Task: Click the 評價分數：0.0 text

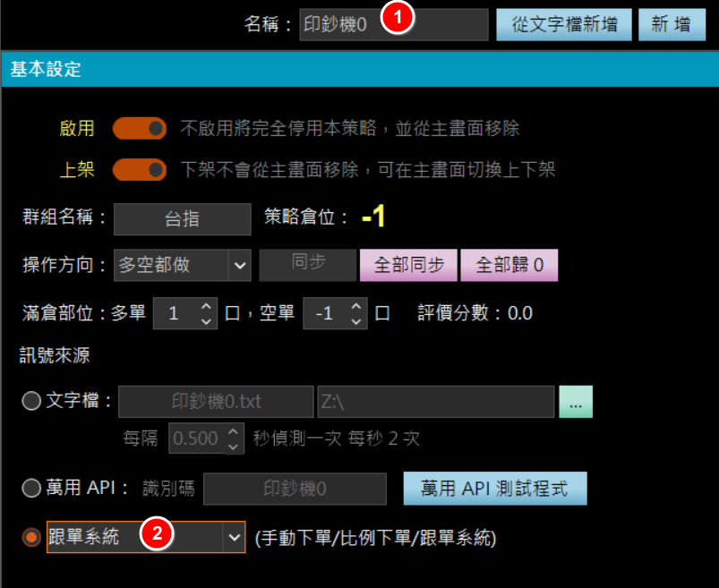Action: point(475,313)
